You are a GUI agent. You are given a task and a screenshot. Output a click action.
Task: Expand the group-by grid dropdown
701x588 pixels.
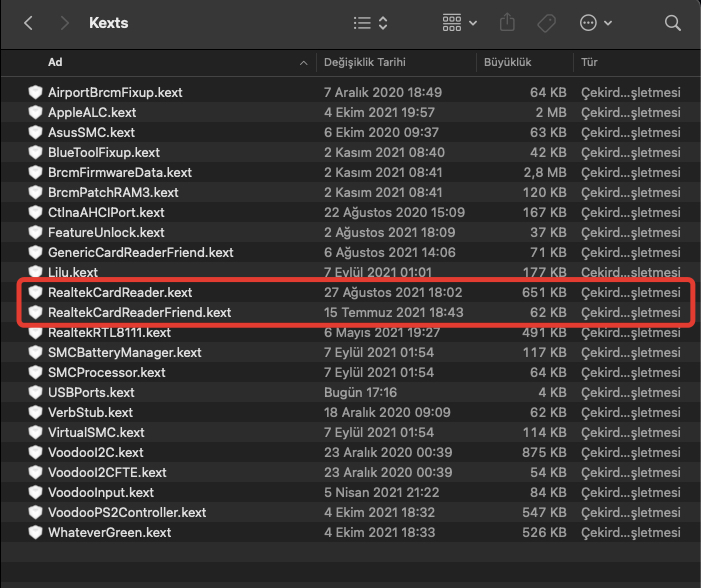tap(459, 22)
